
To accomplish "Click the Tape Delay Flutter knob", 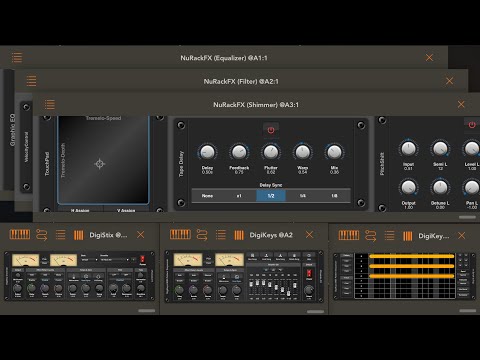I will click(271, 152).
